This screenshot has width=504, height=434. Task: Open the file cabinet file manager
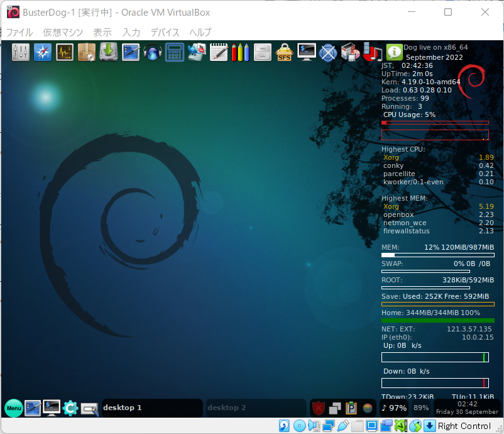(263, 52)
